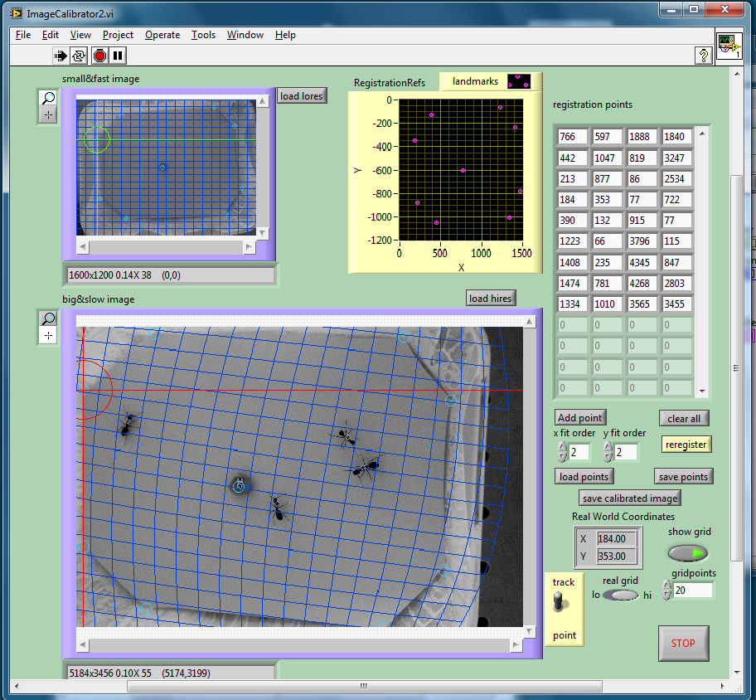
Task: Click the save calibrated image button
Action: pyautogui.click(x=630, y=498)
